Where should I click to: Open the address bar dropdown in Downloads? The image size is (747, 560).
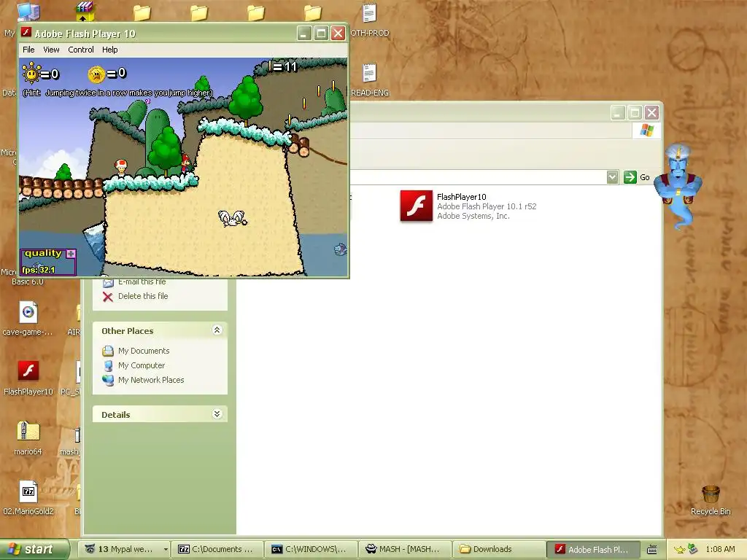point(612,177)
